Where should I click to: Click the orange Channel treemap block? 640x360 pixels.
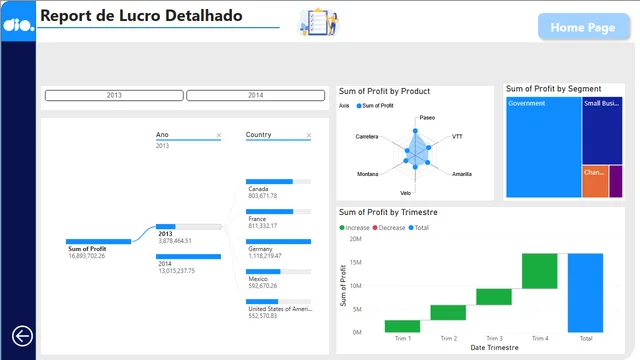595,182
